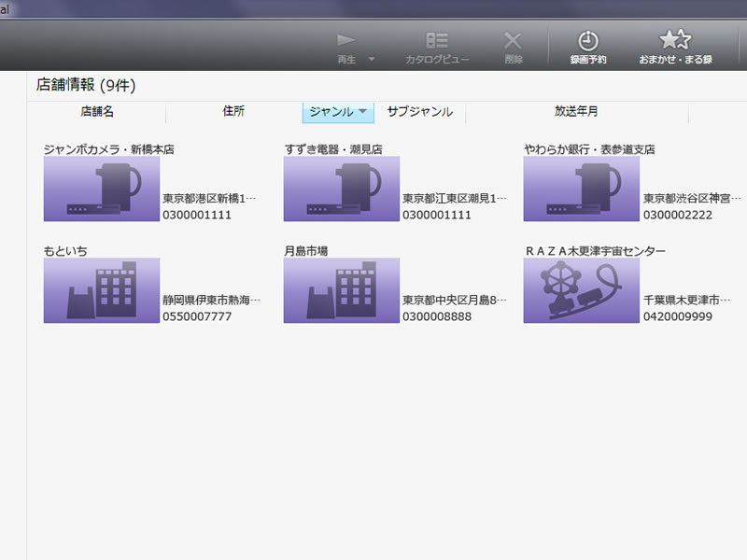Click the 削除 delete icon
Viewport: 747px width, 560px height.
pyautogui.click(x=513, y=40)
